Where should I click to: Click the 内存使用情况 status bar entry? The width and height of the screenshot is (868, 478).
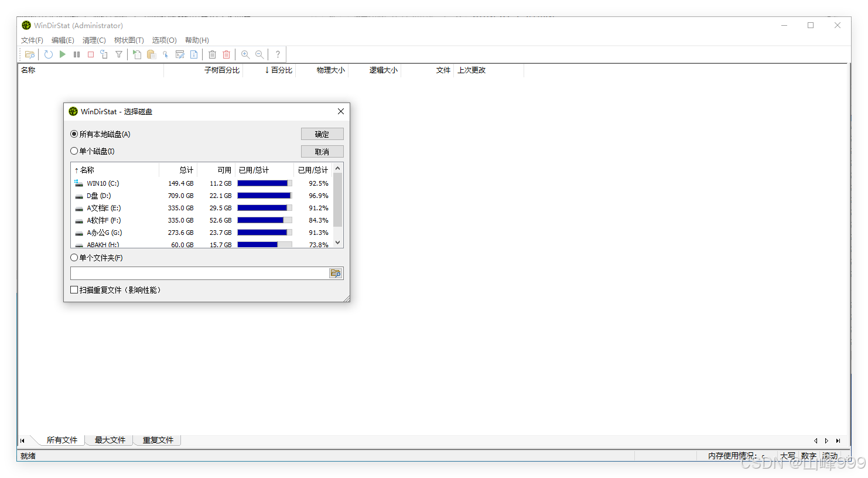point(736,456)
